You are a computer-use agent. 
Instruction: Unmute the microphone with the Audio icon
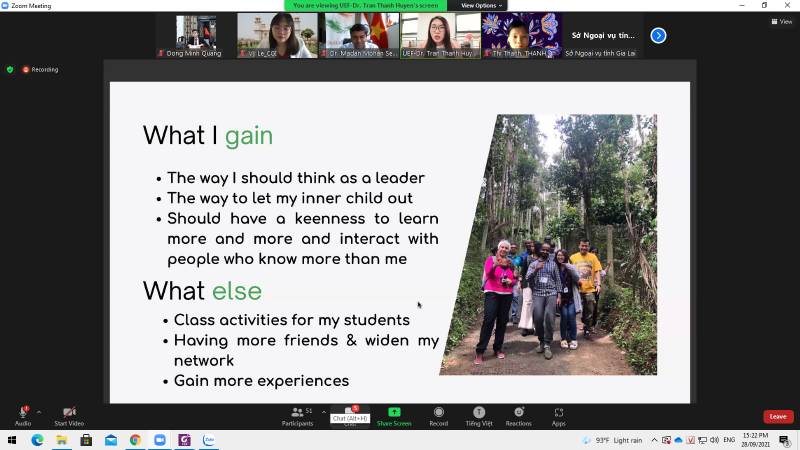(x=22, y=413)
